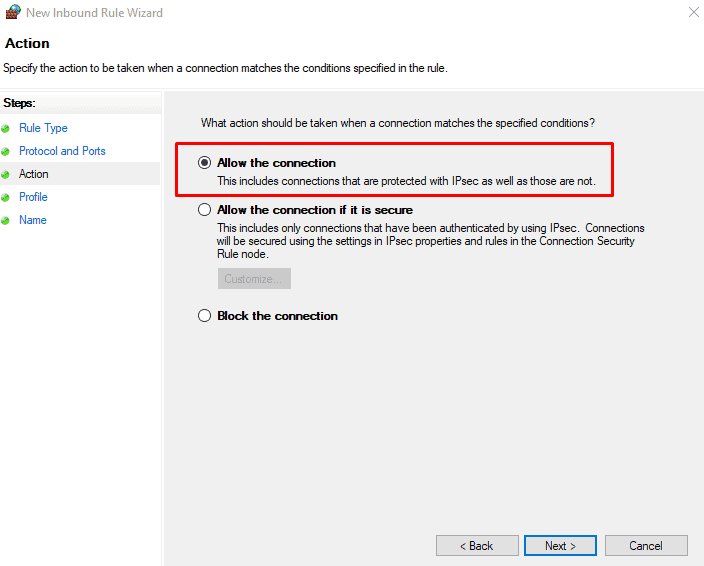Proceed with the Next button
Screen dimensions: 704x566
pos(560,546)
